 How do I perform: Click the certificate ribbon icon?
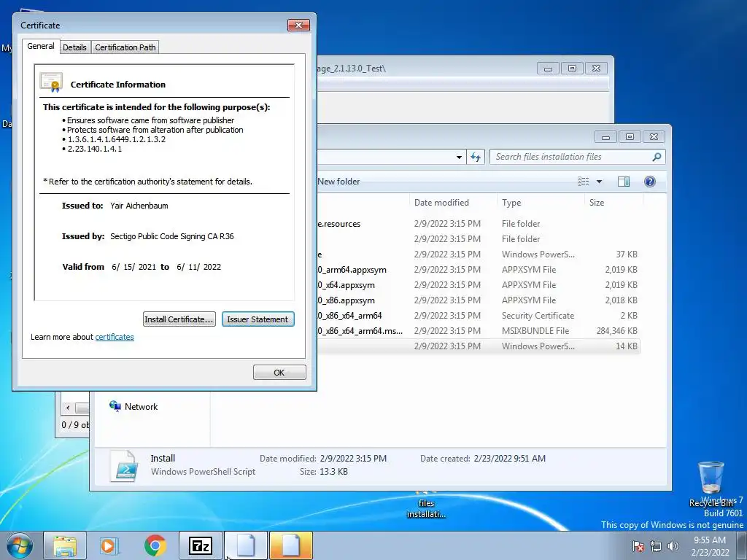[x=52, y=83]
